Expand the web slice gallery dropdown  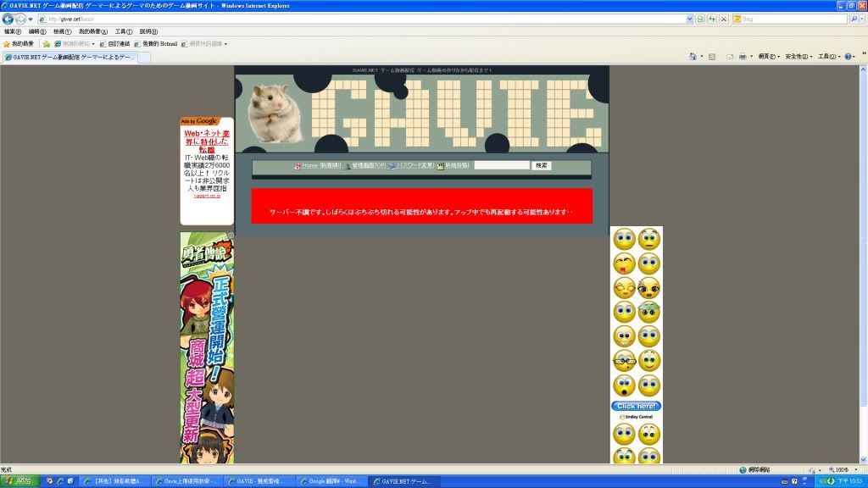(225, 44)
